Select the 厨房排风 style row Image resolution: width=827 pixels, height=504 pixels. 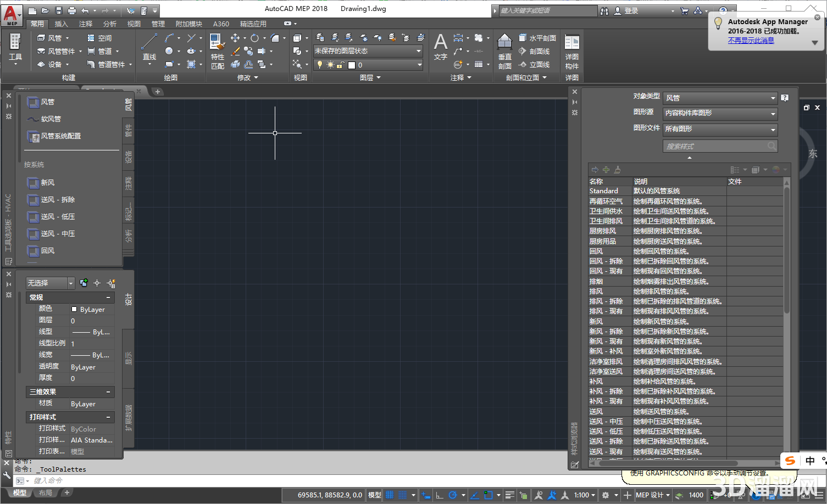(686, 231)
